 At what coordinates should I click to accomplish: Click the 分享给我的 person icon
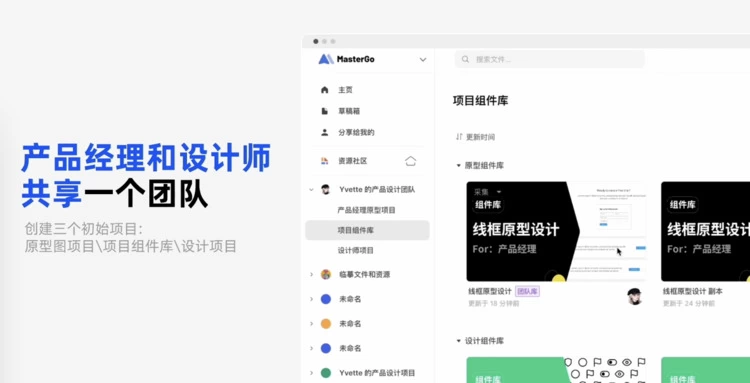click(x=325, y=132)
